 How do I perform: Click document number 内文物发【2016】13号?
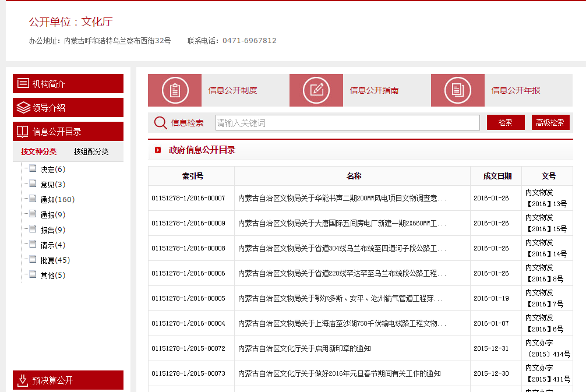point(546,198)
